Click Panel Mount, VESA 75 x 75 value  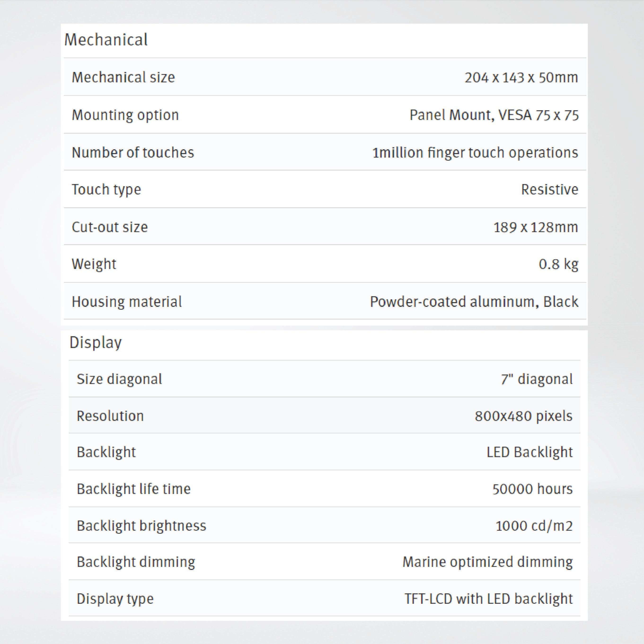tap(494, 115)
